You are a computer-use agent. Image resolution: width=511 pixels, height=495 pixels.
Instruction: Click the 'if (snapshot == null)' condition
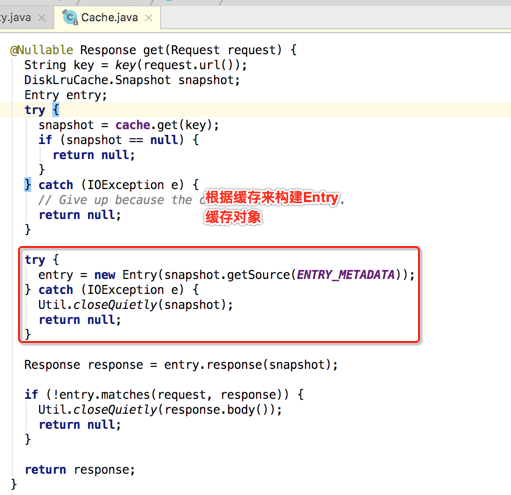[111, 140]
